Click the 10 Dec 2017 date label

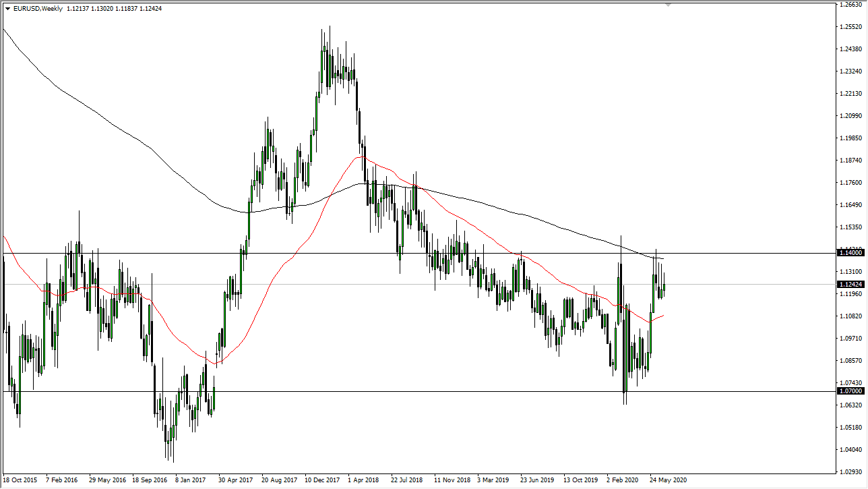click(322, 480)
